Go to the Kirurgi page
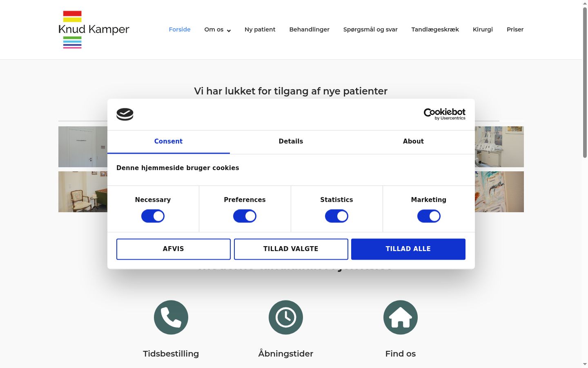 coord(483,29)
